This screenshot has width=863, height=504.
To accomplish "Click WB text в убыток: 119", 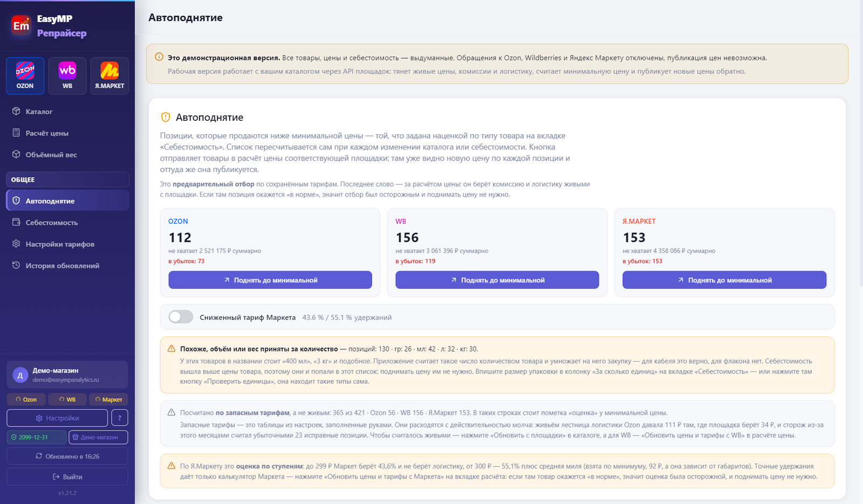I will click(415, 261).
